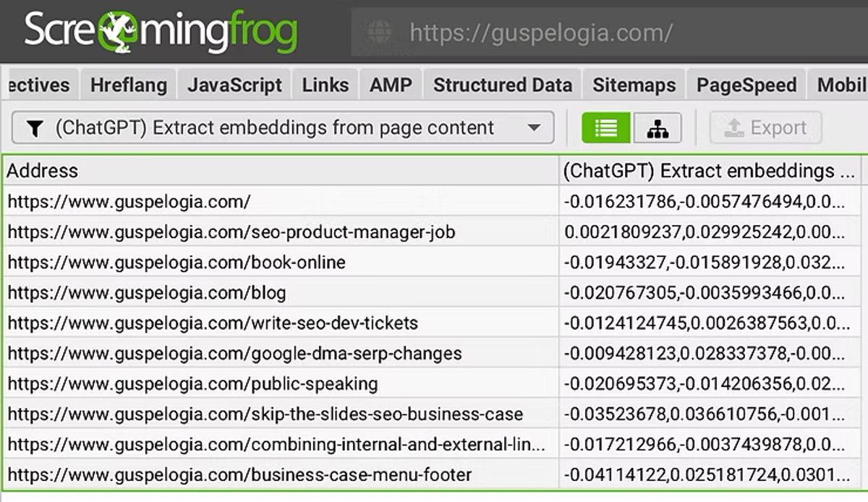Viewport: 868px width, 502px height.
Task: Switch to list view mode
Action: click(606, 128)
